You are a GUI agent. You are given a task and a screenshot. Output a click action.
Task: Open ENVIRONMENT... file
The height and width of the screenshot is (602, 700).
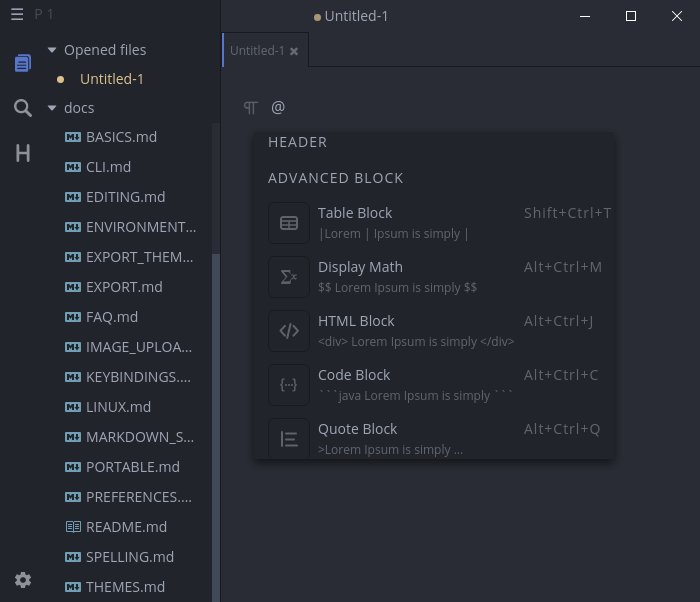click(141, 227)
